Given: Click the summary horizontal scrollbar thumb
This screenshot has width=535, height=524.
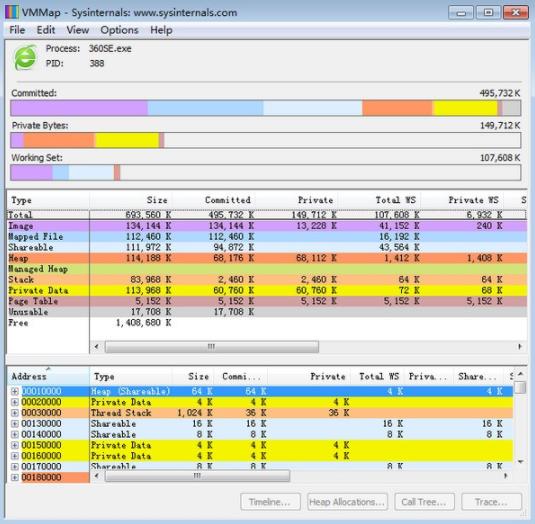Looking at the screenshot, I should click(x=212, y=347).
